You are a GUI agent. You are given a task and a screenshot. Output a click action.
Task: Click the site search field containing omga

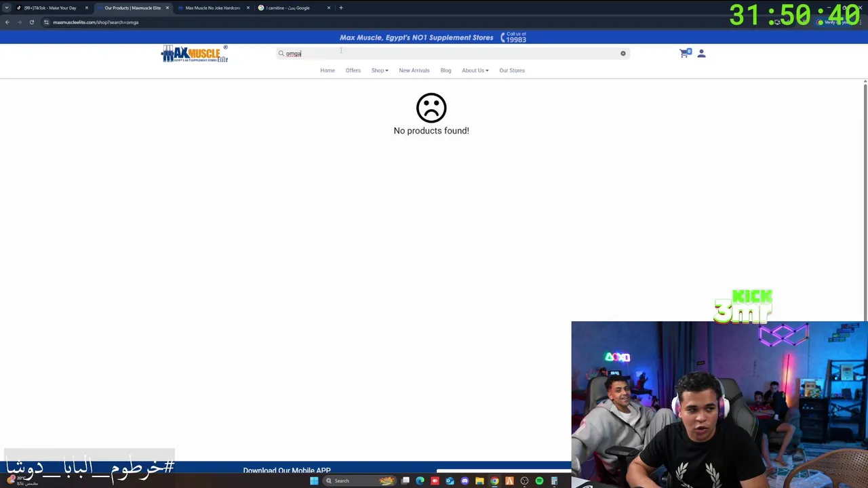(452, 53)
